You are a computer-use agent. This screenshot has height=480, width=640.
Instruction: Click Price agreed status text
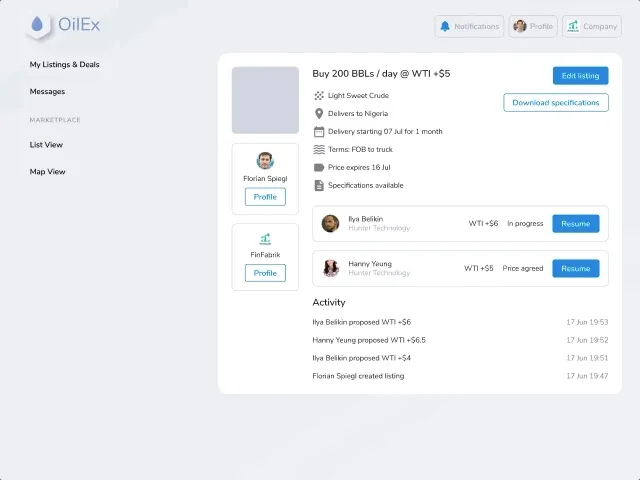(522, 269)
